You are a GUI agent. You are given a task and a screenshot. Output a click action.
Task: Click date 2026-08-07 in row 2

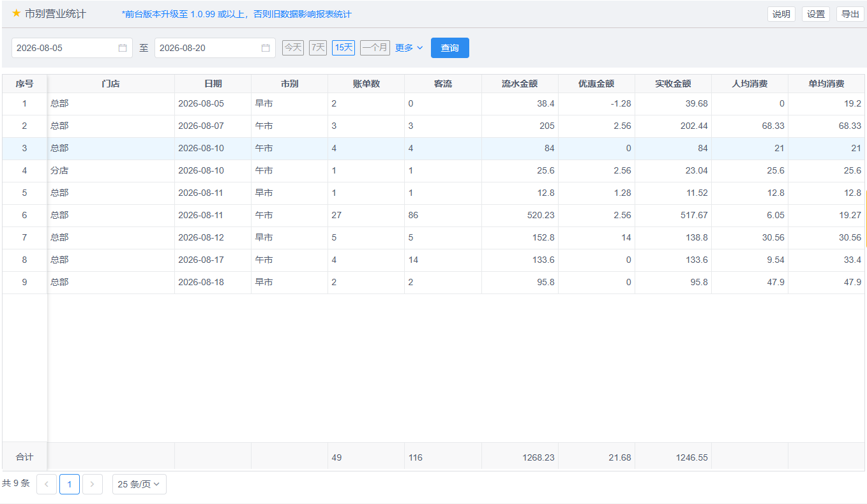pyautogui.click(x=201, y=126)
